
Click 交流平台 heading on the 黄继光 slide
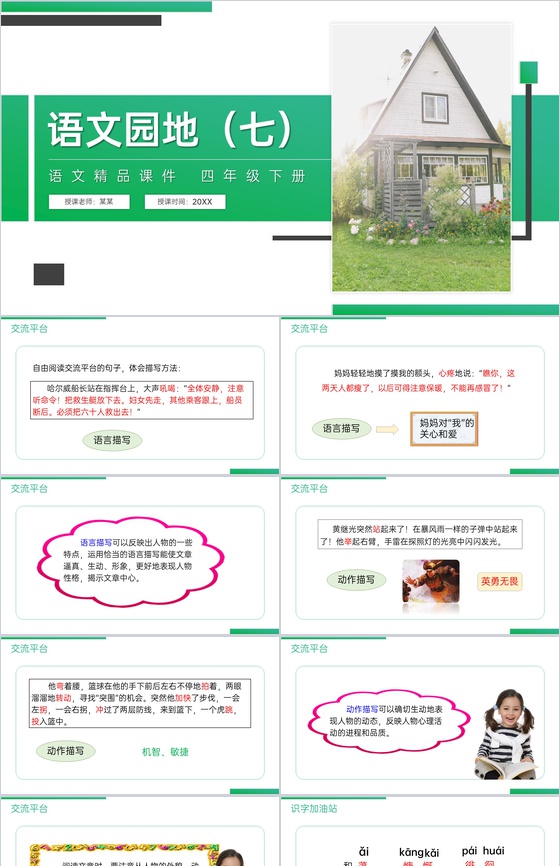click(x=309, y=489)
